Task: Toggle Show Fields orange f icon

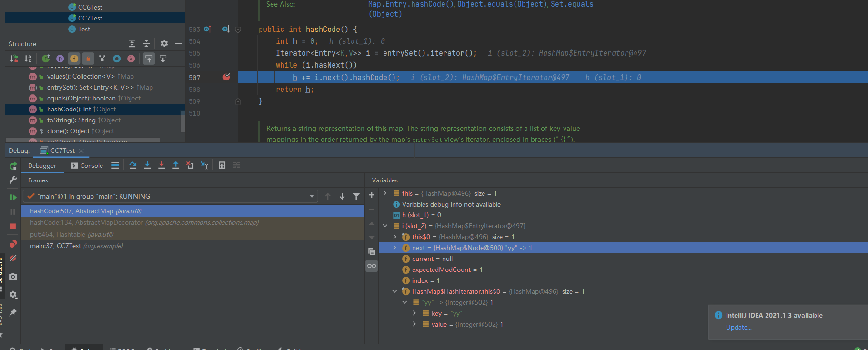Action: pos(74,59)
